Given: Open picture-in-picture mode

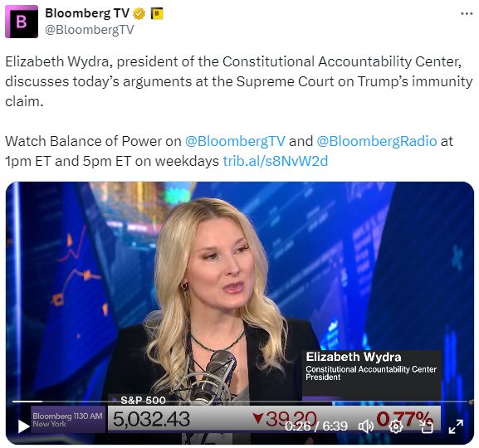Looking at the screenshot, I should (x=426, y=426).
